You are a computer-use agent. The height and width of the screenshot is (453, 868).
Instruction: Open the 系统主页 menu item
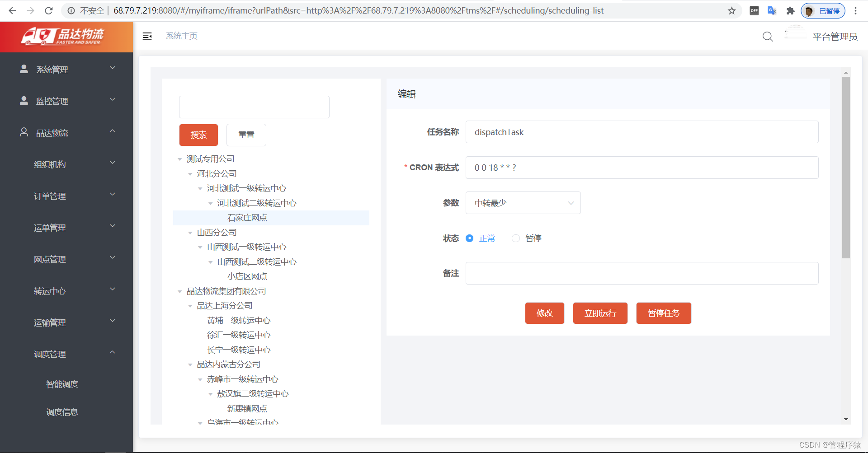tap(181, 36)
